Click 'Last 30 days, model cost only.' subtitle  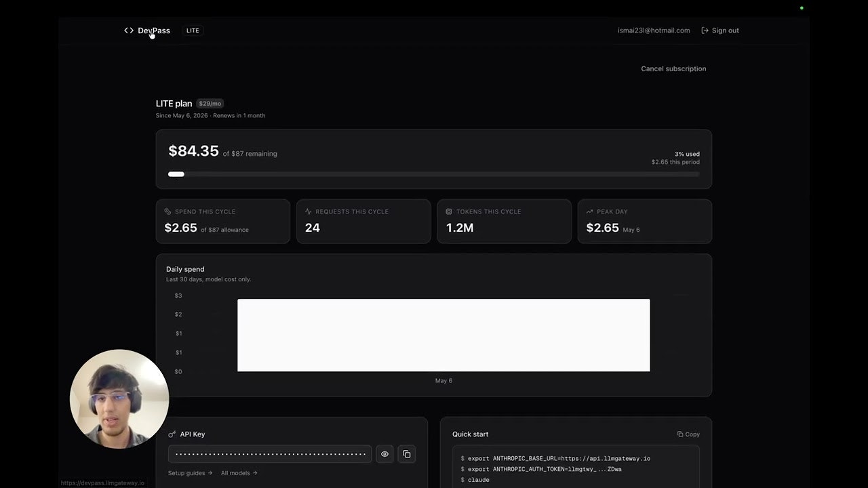[208, 279]
